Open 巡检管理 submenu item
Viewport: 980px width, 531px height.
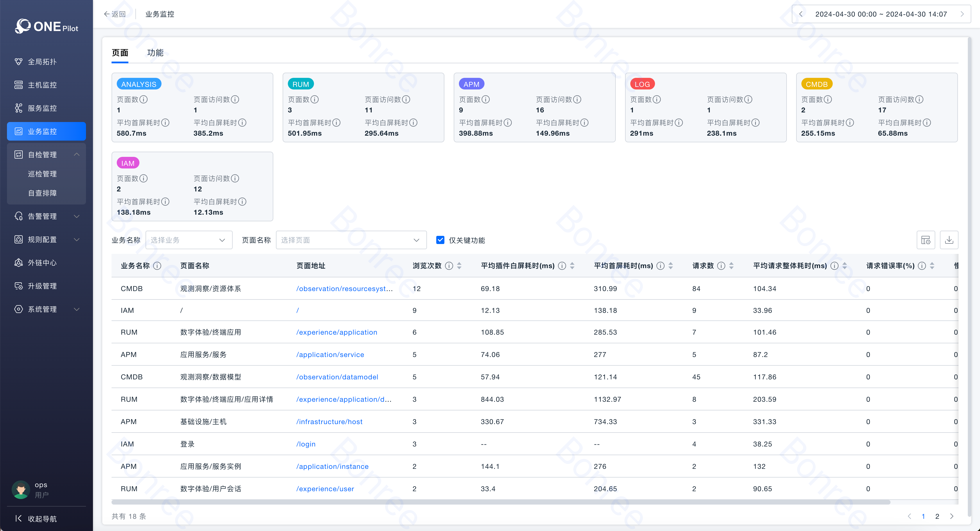point(42,174)
